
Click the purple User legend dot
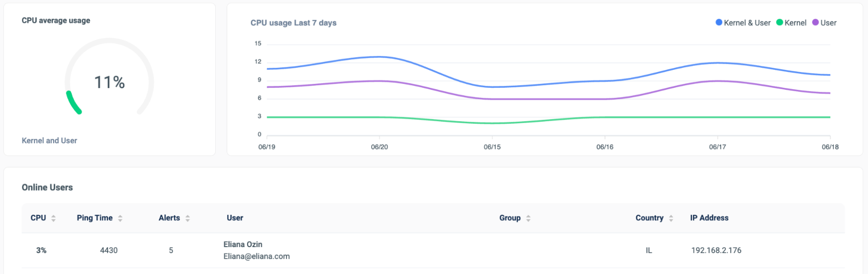coord(815,22)
